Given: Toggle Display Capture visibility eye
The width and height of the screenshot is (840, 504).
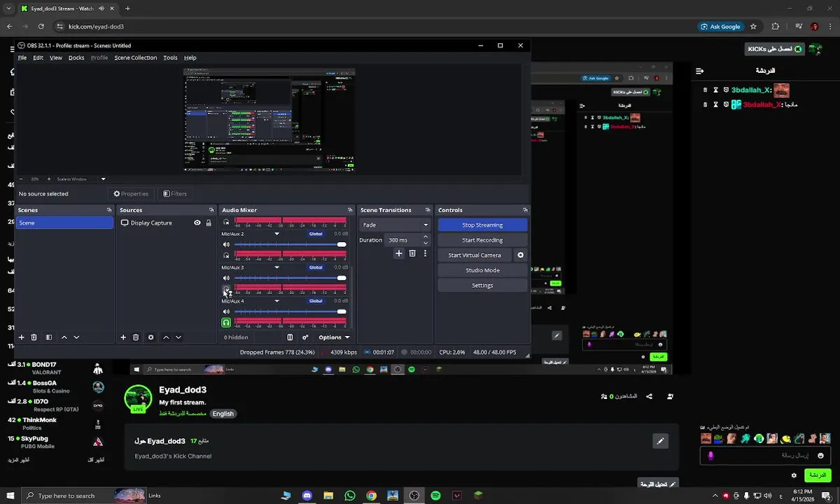Looking at the screenshot, I should pos(197,223).
